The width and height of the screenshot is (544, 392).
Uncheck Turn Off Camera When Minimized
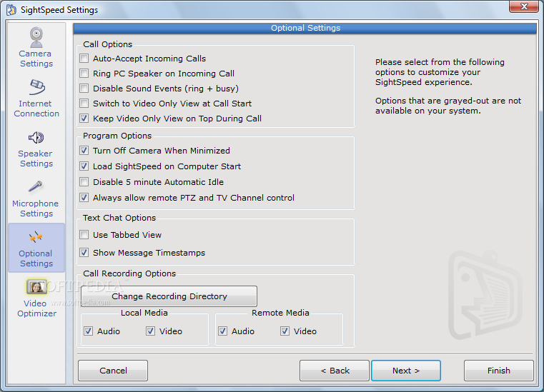[x=84, y=151]
